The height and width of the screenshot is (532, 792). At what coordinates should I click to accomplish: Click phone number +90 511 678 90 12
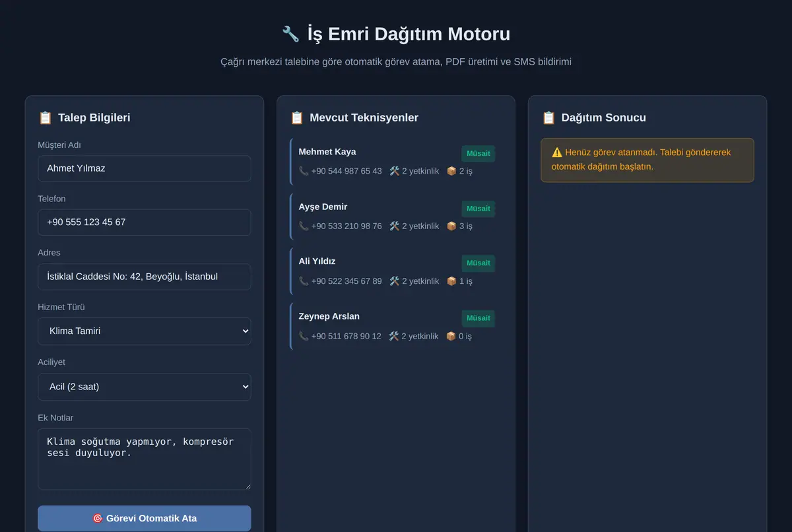[346, 336]
